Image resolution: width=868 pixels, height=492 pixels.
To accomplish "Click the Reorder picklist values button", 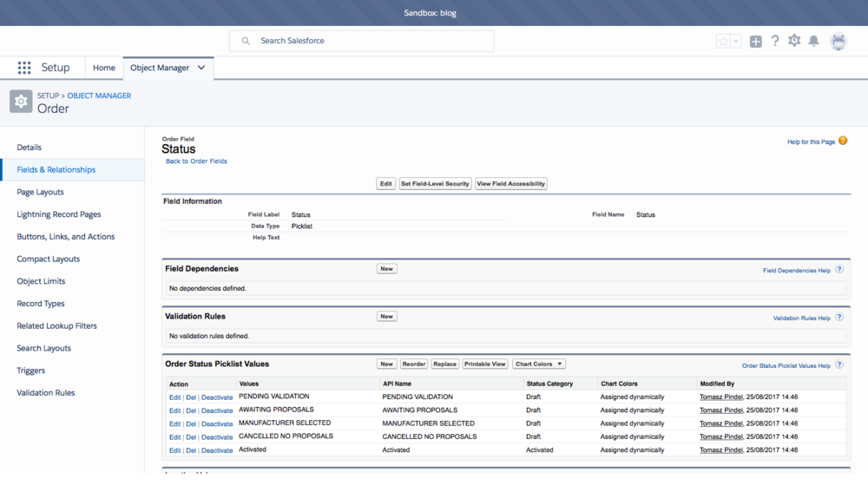I will pos(414,364).
